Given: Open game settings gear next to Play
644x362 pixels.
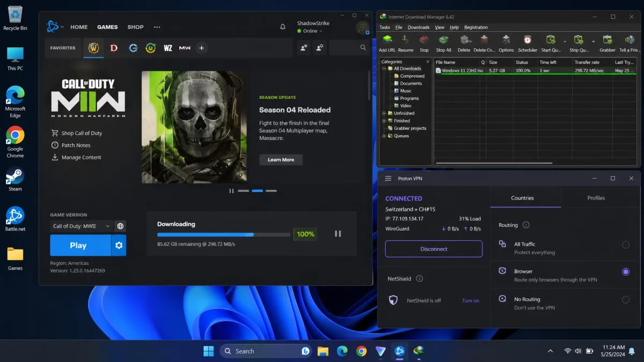Looking at the screenshot, I should click(119, 245).
